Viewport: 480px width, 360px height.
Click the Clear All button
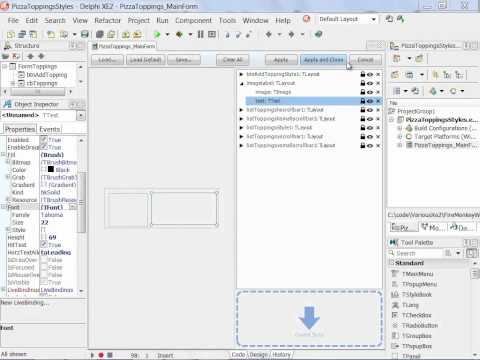point(232,60)
